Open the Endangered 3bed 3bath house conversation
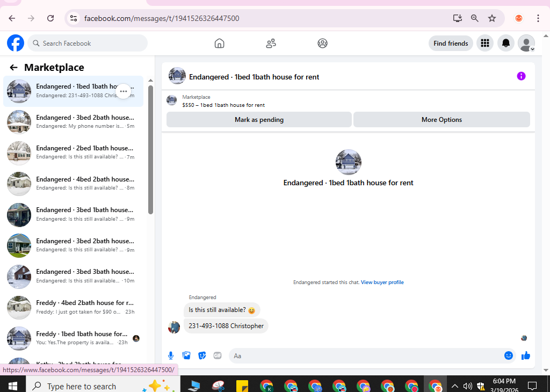This screenshot has height=392, width=550. point(73,276)
